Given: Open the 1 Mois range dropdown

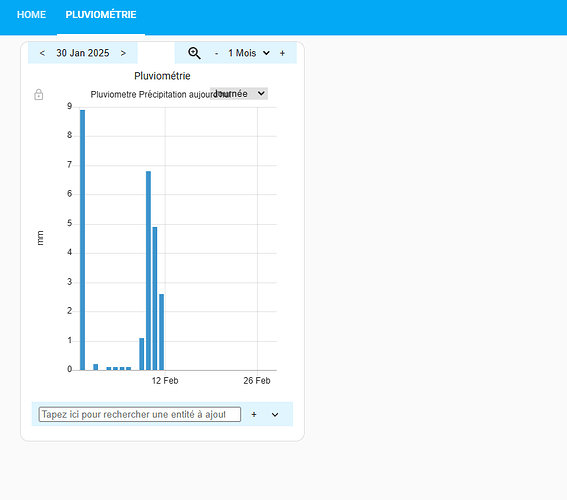Looking at the screenshot, I should click(249, 53).
